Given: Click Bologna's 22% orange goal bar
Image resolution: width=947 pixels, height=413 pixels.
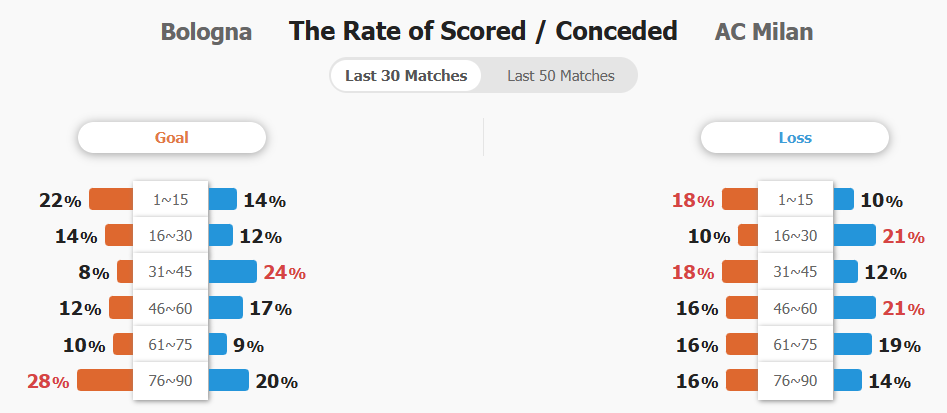Looking at the screenshot, I should pos(111,199).
